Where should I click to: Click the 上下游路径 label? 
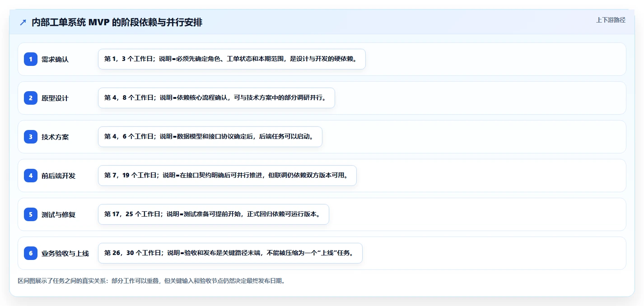(x=611, y=20)
